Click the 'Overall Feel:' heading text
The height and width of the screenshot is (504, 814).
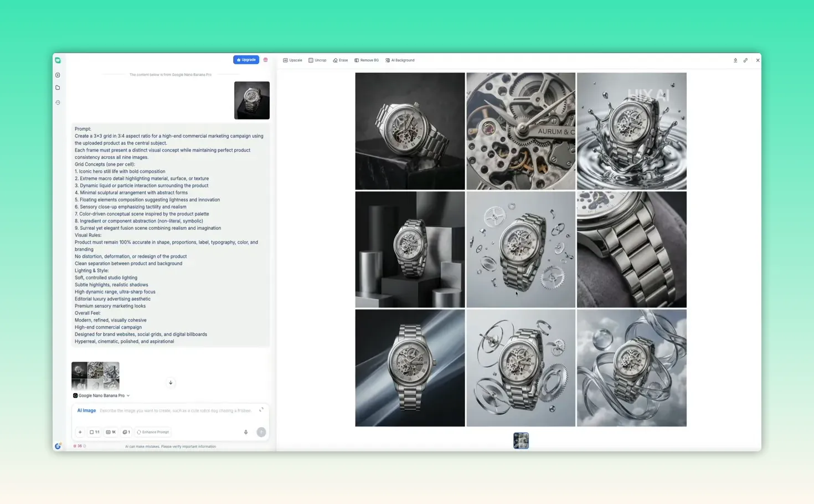click(x=87, y=313)
